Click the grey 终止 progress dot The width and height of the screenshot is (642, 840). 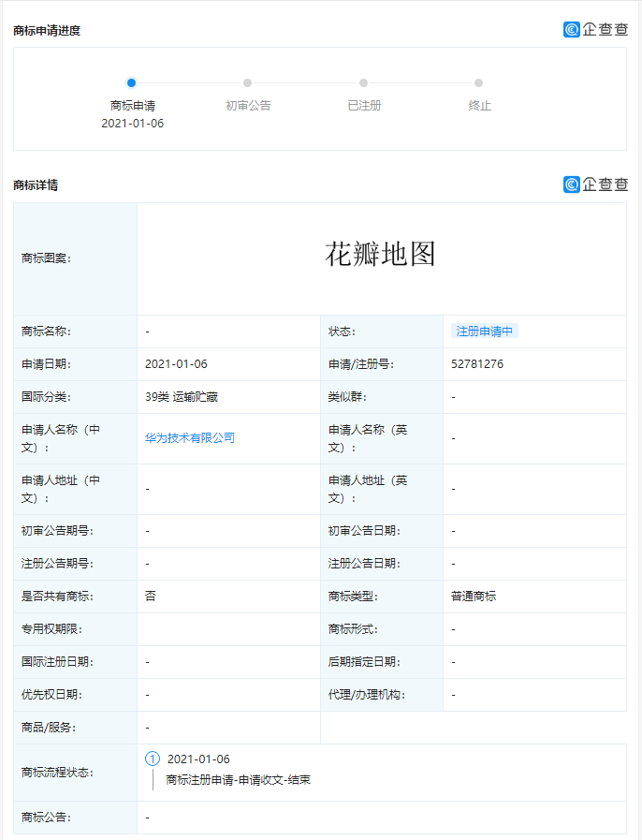click(x=478, y=82)
